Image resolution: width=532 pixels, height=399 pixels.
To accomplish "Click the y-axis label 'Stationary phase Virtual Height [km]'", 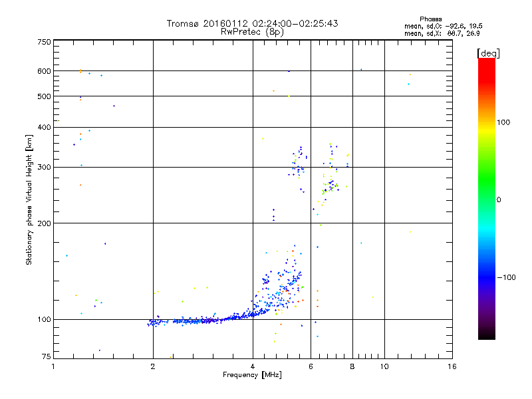I will tap(29, 200).
